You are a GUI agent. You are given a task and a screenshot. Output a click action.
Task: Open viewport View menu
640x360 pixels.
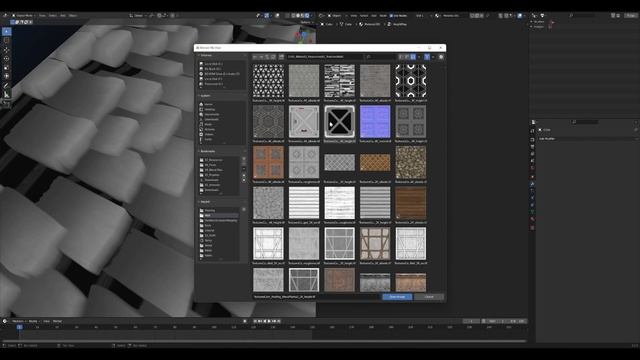pos(42,16)
